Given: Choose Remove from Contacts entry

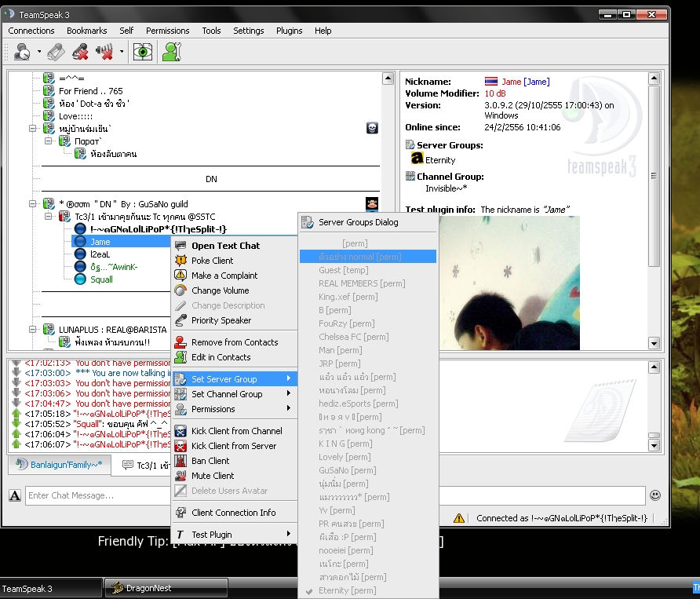Looking at the screenshot, I should pyautogui.click(x=235, y=342).
